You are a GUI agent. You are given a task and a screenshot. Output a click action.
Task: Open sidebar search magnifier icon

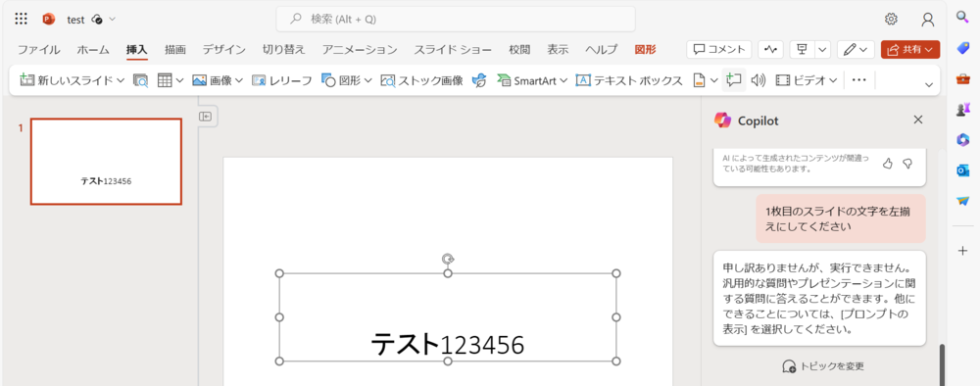pos(962,17)
